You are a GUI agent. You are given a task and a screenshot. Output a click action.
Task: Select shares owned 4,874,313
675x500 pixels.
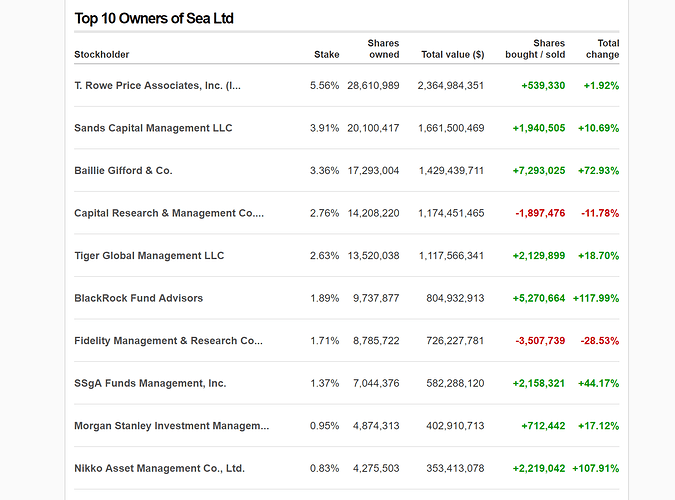pyautogui.click(x=376, y=426)
